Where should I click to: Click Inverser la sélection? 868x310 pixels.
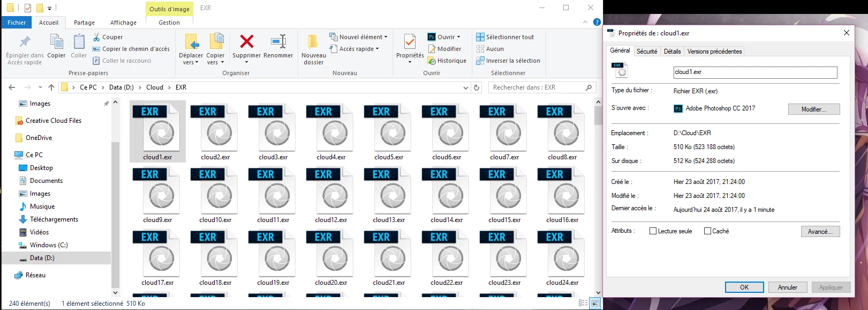click(x=508, y=61)
